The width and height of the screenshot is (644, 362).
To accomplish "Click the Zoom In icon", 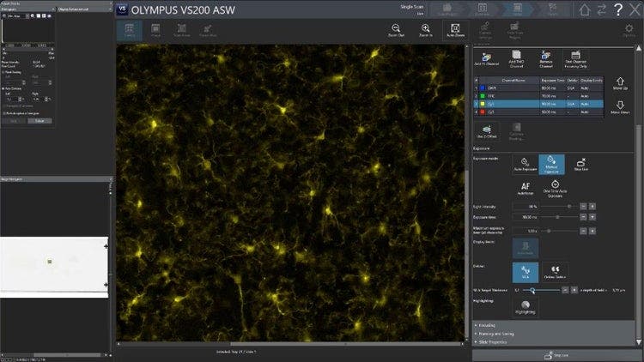I will 425,29.
